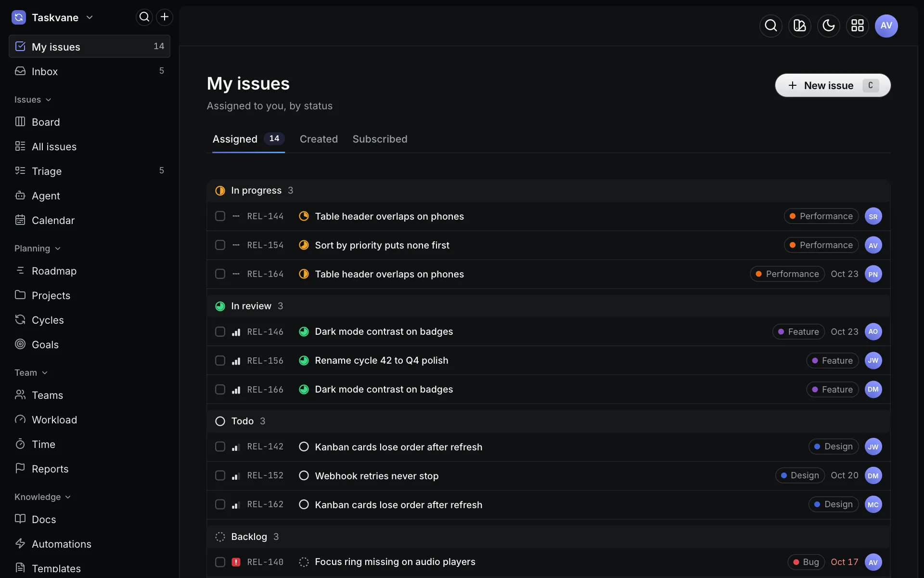The width and height of the screenshot is (924, 578).
Task: Collapse the Team sidebar section
Action: (x=31, y=373)
